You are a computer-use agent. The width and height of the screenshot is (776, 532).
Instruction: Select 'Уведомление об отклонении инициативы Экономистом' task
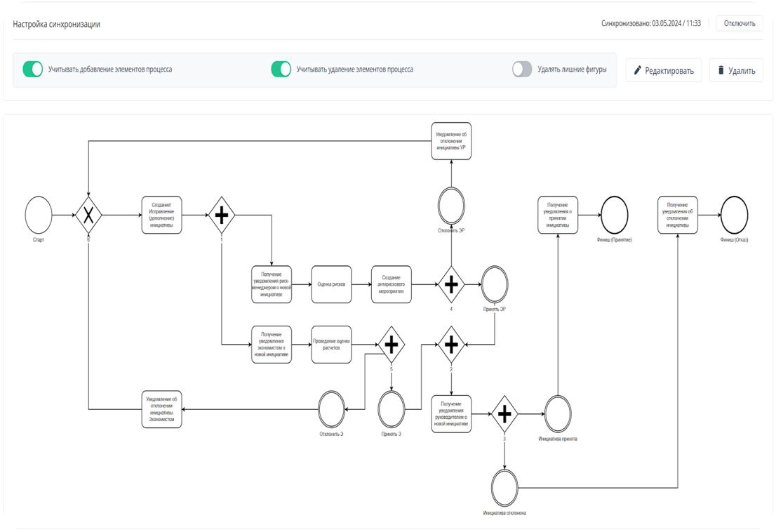point(162,410)
